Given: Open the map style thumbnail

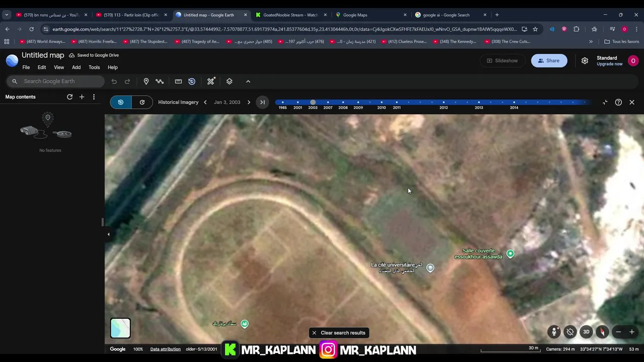Looking at the screenshot, I should 120,328.
